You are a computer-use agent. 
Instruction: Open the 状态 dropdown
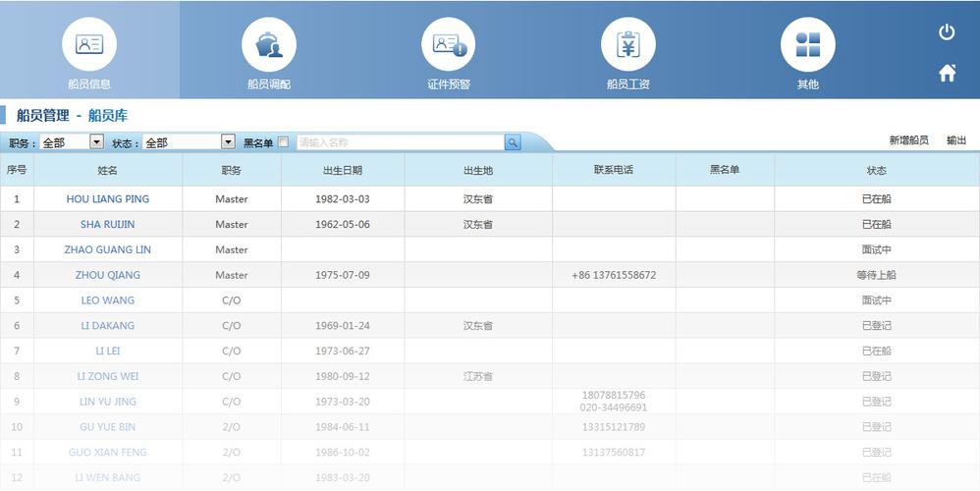tap(189, 142)
